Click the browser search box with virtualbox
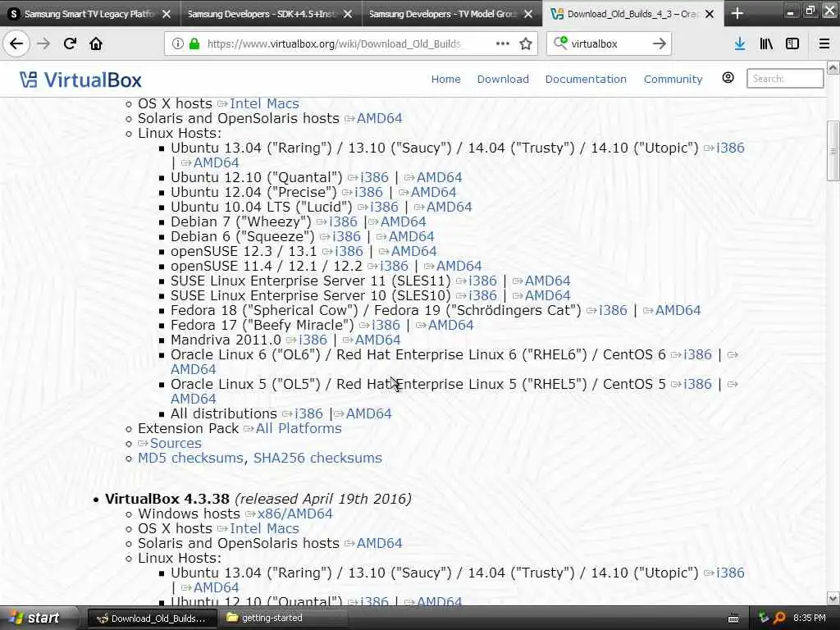The image size is (840, 630). [609, 44]
